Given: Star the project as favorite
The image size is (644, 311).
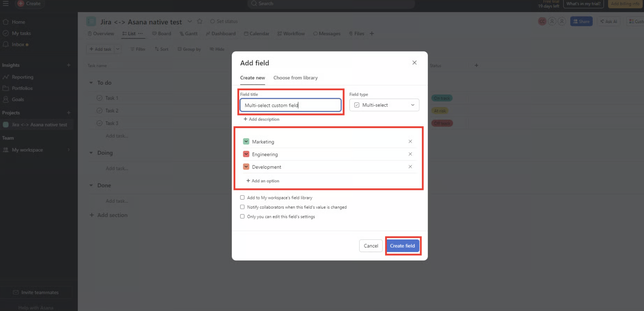Looking at the screenshot, I should point(199,21).
